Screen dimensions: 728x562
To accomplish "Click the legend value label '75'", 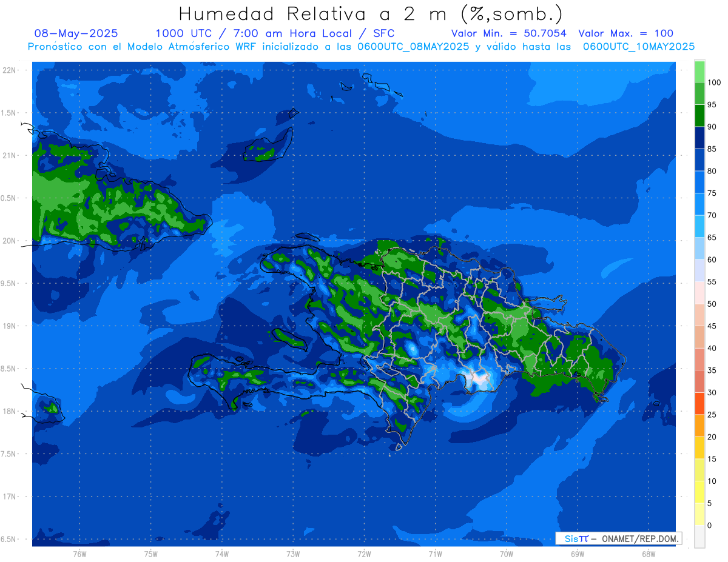I will (712, 193).
